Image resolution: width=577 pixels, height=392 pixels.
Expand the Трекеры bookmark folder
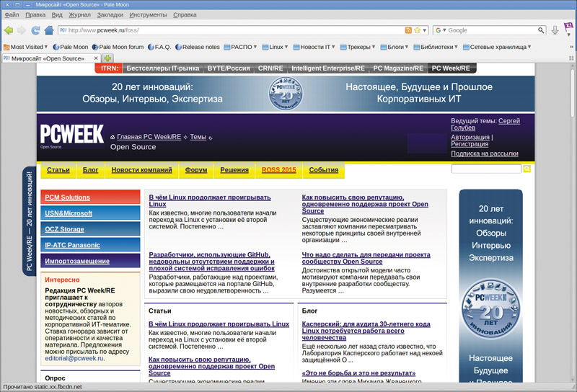click(x=358, y=47)
